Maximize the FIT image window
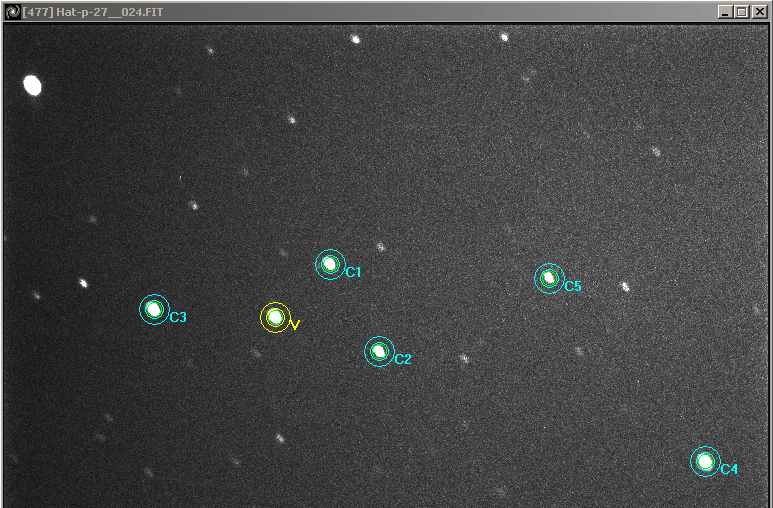The height and width of the screenshot is (508, 773). tap(741, 11)
